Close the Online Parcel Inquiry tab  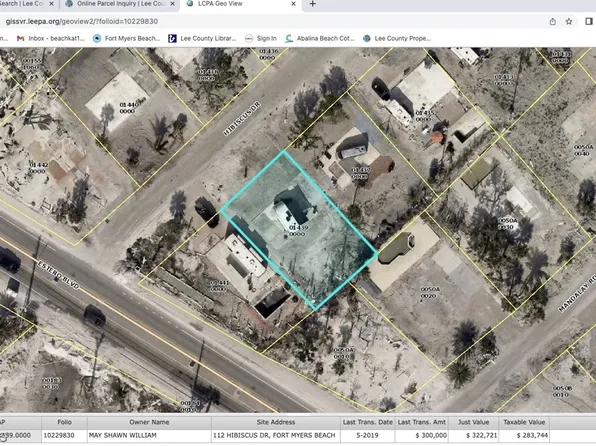(172, 4)
